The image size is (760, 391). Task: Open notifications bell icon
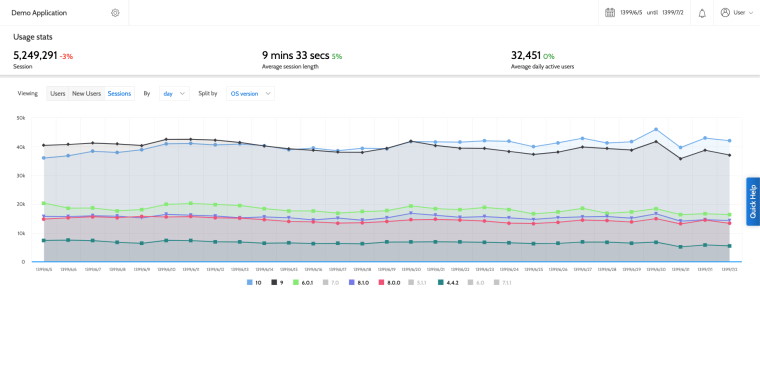[x=702, y=13]
